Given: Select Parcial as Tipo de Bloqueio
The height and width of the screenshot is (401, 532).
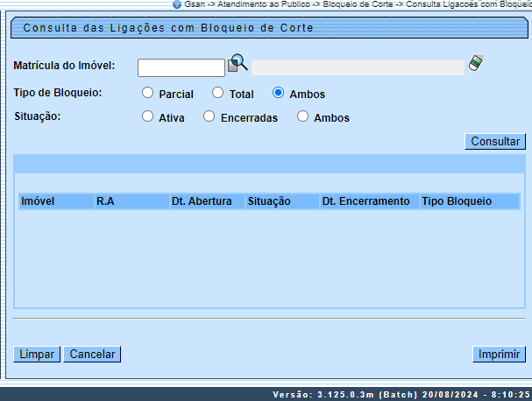Looking at the screenshot, I should (147, 93).
